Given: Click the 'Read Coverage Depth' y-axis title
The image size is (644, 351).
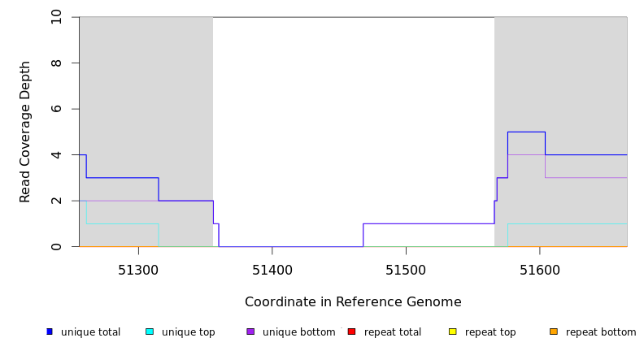Looking at the screenshot, I should pyautogui.click(x=26, y=132).
